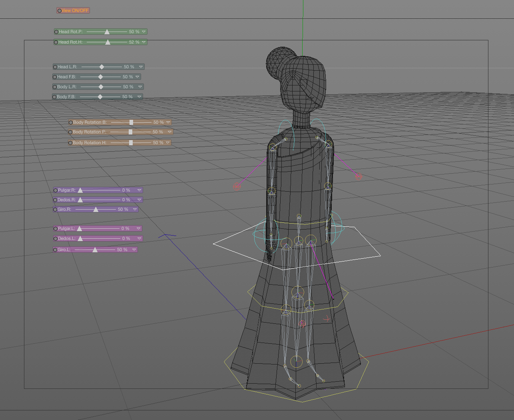The width and height of the screenshot is (514, 420).
Task: Toggle keyframe dot for Body F.B
Action: pyautogui.click(x=54, y=97)
